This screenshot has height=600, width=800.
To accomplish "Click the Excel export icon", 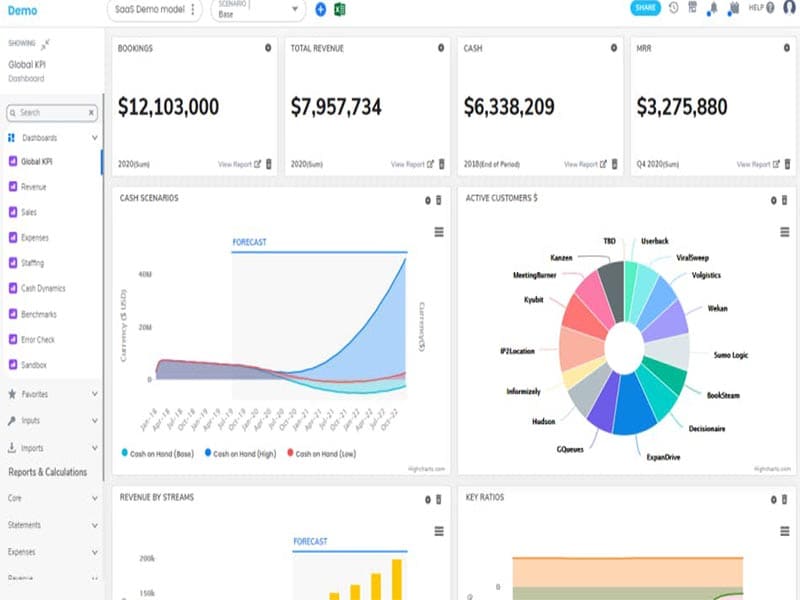I will tap(339, 9).
